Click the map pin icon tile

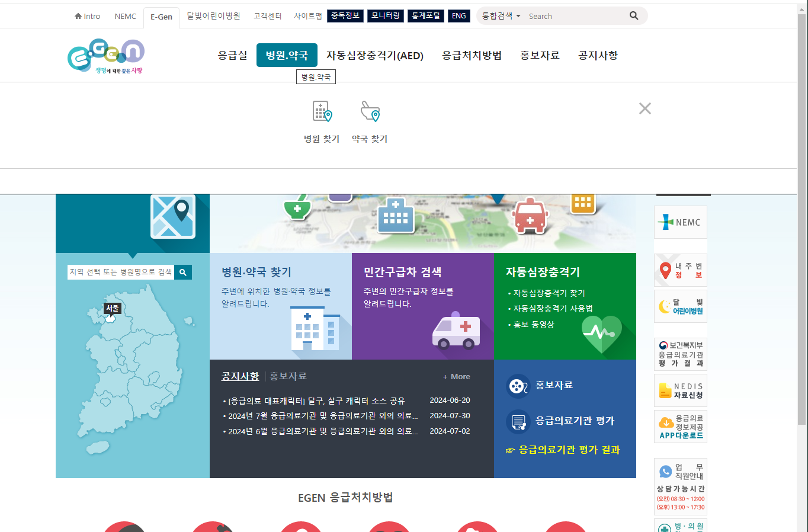point(173,216)
